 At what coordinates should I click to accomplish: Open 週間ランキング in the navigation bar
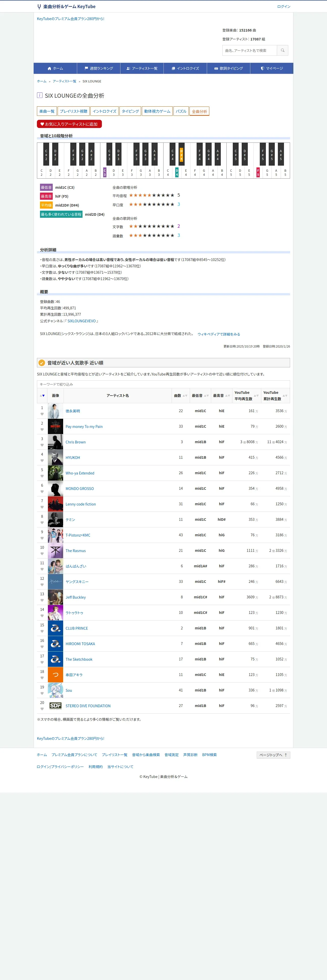click(x=99, y=68)
